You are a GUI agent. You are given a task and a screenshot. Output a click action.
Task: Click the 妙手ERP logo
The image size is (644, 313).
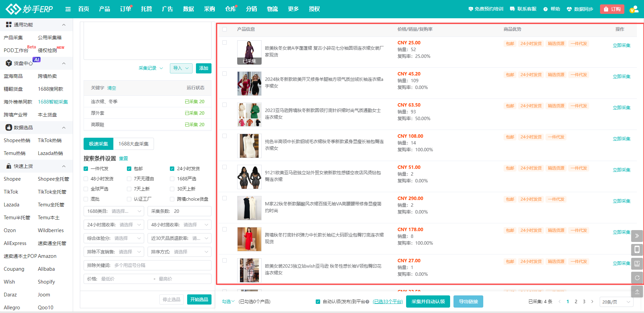point(29,9)
